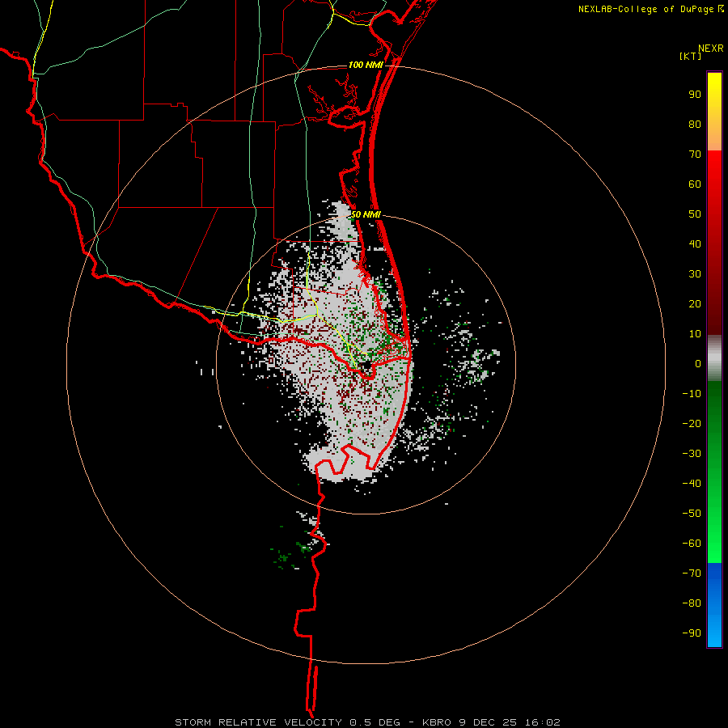Click the STORM RELATIVE VELOCITY caption text
728x728 pixels.
pyautogui.click(x=258, y=722)
